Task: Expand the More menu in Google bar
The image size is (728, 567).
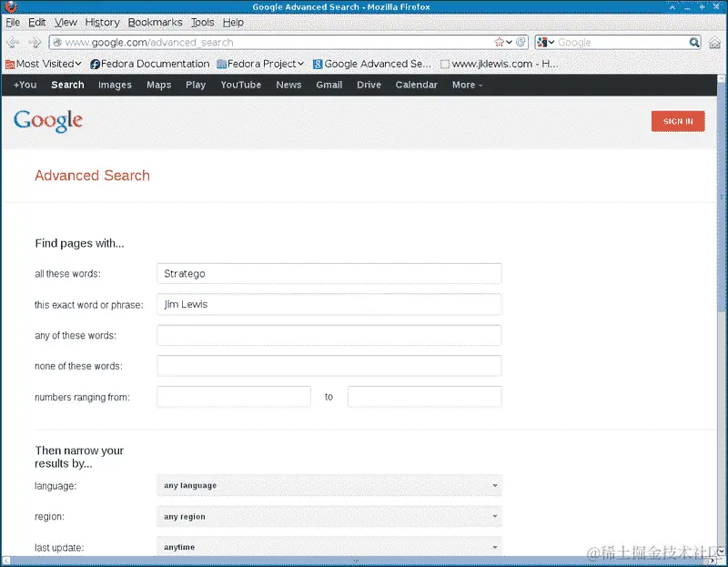Action: [x=467, y=85]
